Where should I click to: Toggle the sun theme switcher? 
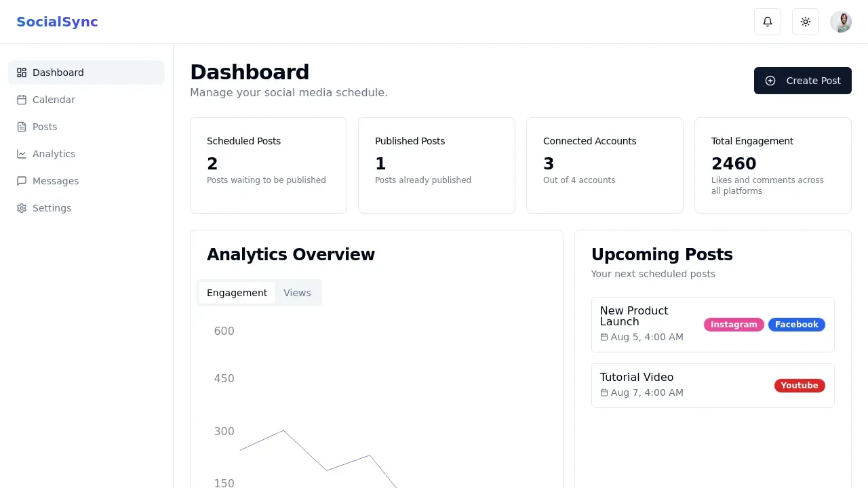(x=805, y=21)
